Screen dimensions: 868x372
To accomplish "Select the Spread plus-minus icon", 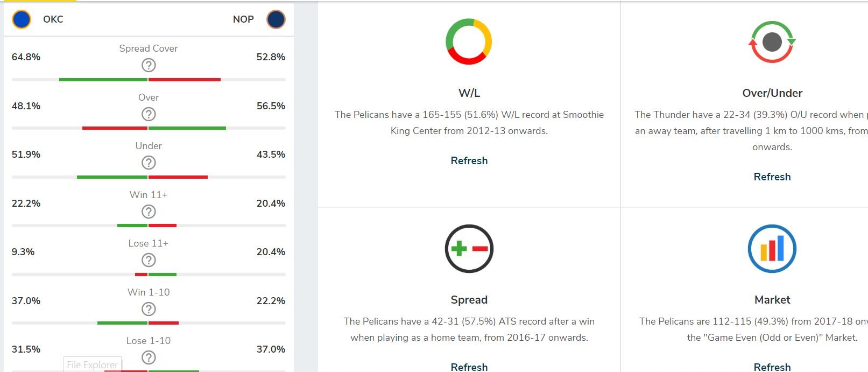I will 469,249.
